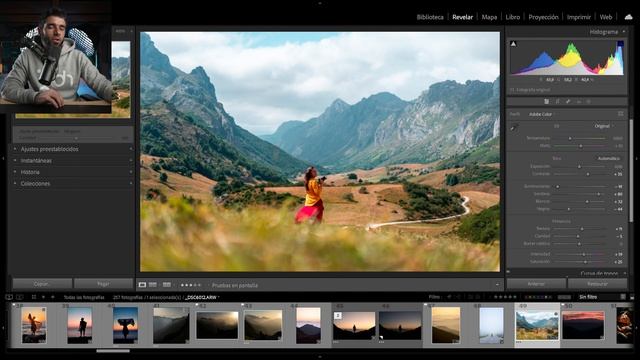Select red sunset sky thumbnail
This screenshot has width=640, height=360.
coord(583,325)
